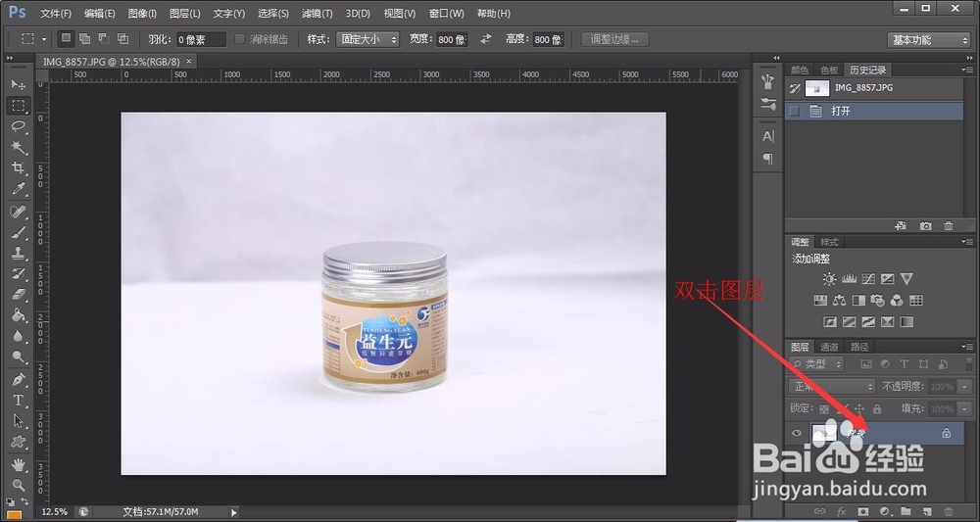Add a Channel Mixer adjustment
980x522 pixels.
[897, 301]
